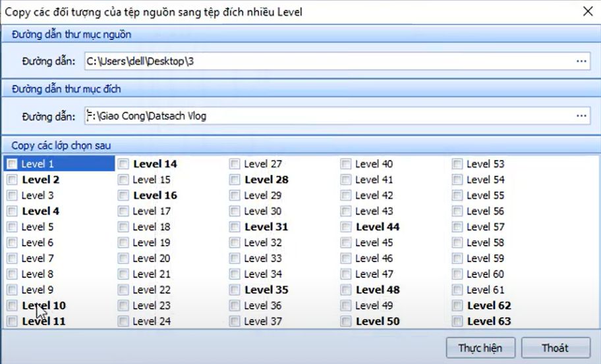Check the Level 3 checkbox

tap(13, 195)
